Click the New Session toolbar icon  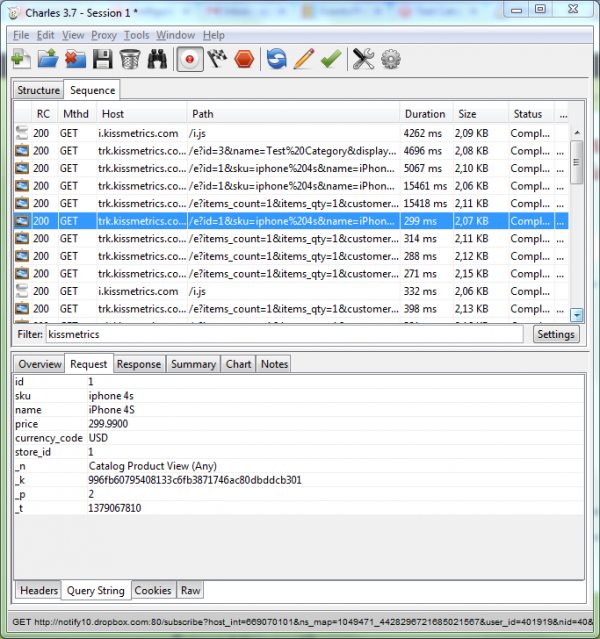pos(21,59)
